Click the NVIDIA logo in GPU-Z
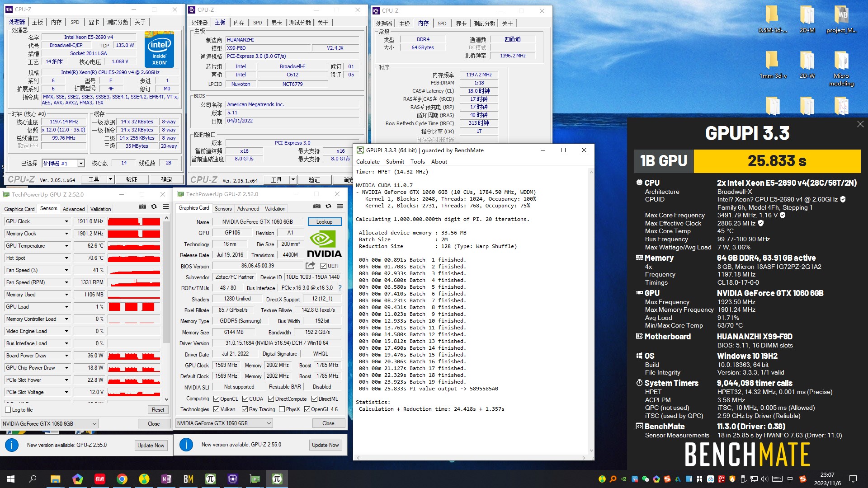The height and width of the screenshot is (488, 868). 324,244
